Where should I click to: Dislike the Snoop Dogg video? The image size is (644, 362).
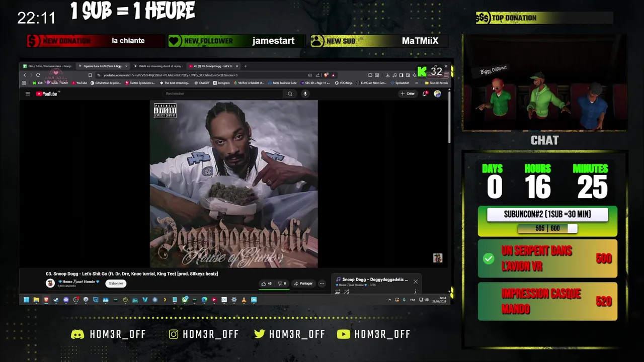tap(282, 284)
